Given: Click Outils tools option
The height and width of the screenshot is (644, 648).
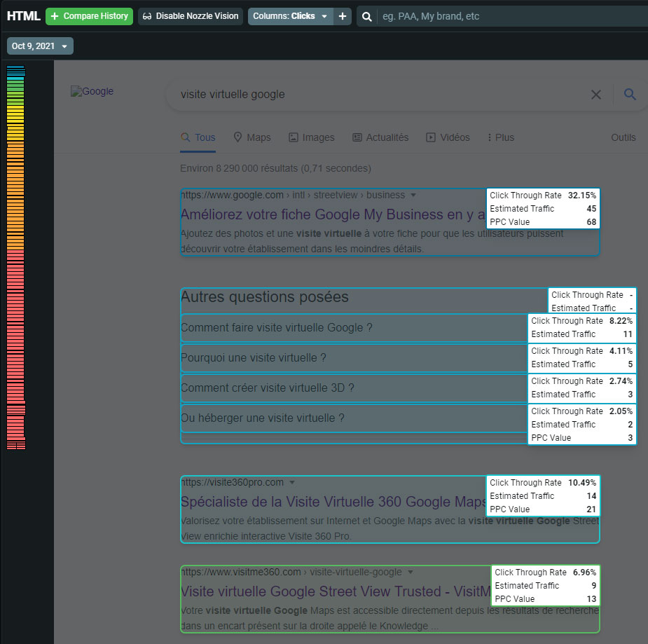Looking at the screenshot, I should 623,137.
